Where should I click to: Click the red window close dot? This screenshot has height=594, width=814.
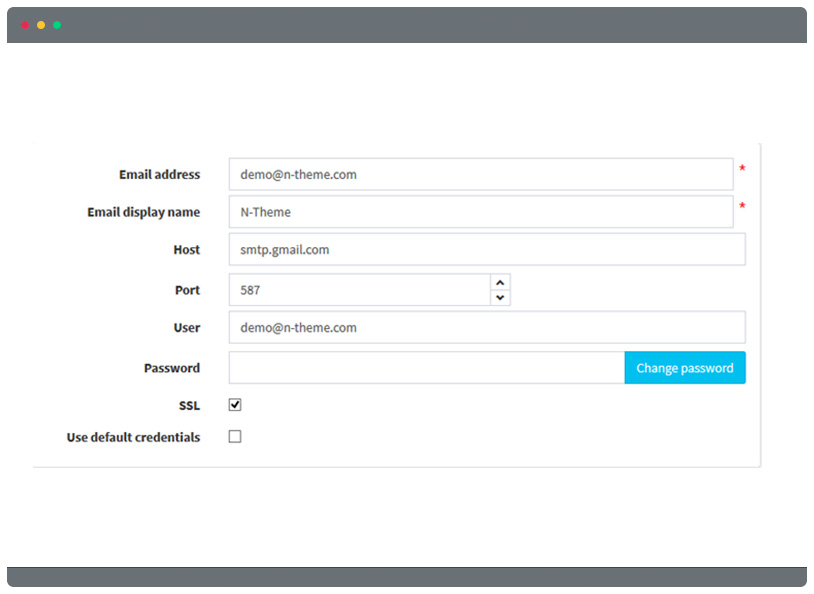pyautogui.click(x=25, y=25)
